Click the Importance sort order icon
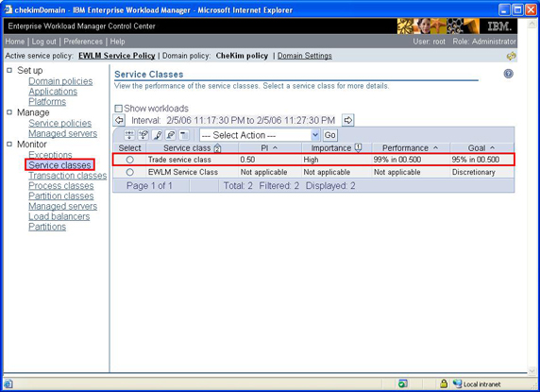 358,148
